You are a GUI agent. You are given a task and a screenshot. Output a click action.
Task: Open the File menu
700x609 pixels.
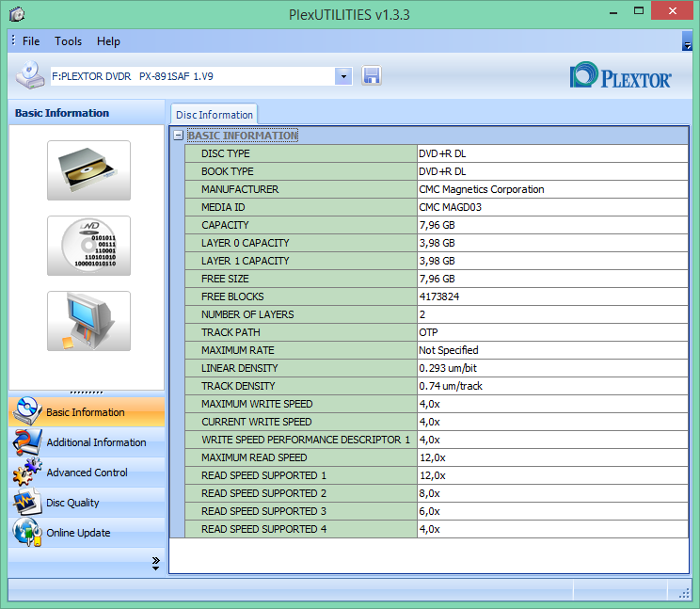click(x=31, y=41)
